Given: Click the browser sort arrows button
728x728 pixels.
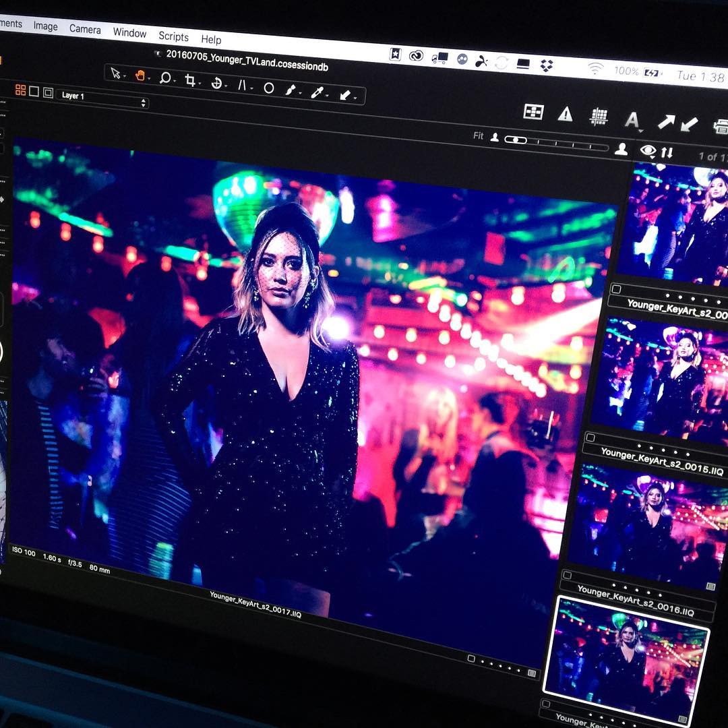Looking at the screenshot, I should coord(667,152).
